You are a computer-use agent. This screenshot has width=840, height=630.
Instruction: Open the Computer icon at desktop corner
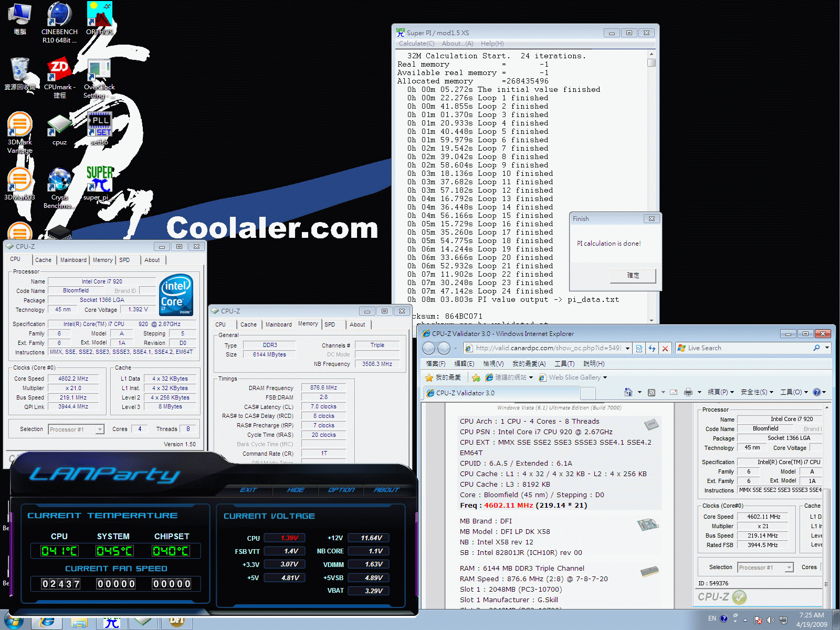tap(20, 19)
